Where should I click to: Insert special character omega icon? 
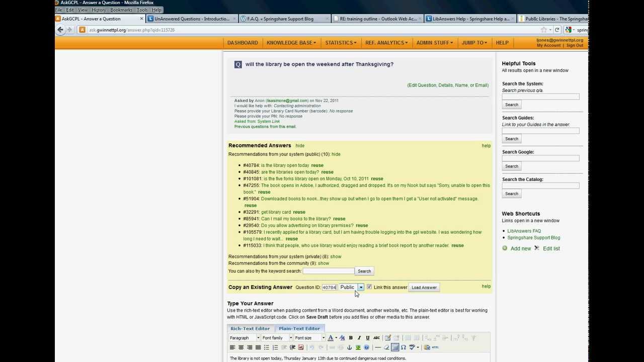(403, 347)
